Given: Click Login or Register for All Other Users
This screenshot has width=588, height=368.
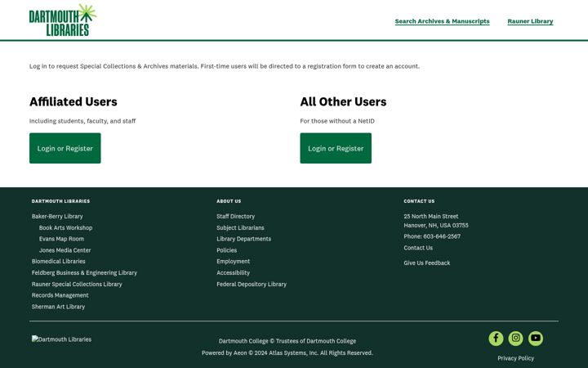Looking at the screenshot, I should pos(336,148).
